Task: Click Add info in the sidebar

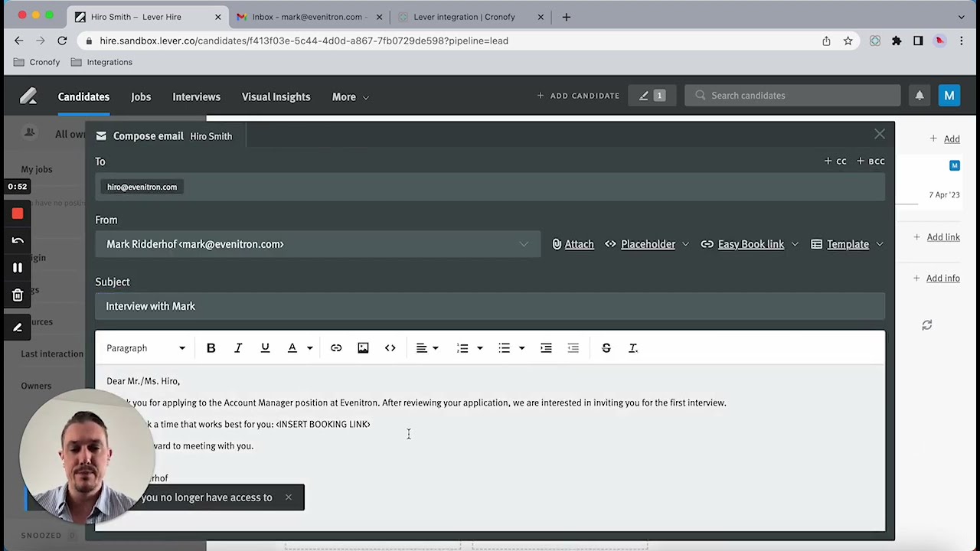Action: coord(937,279)
